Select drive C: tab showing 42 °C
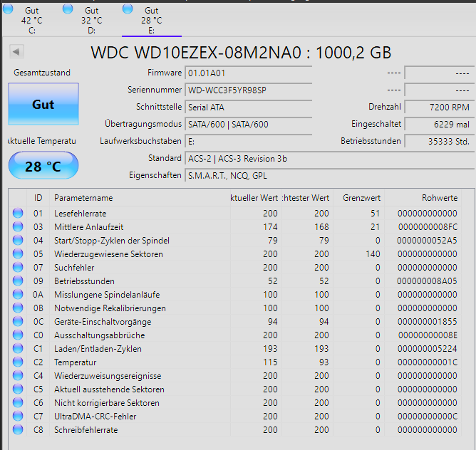Image resolution: width=476 pixels, height=450 pixels. point(31,20)
